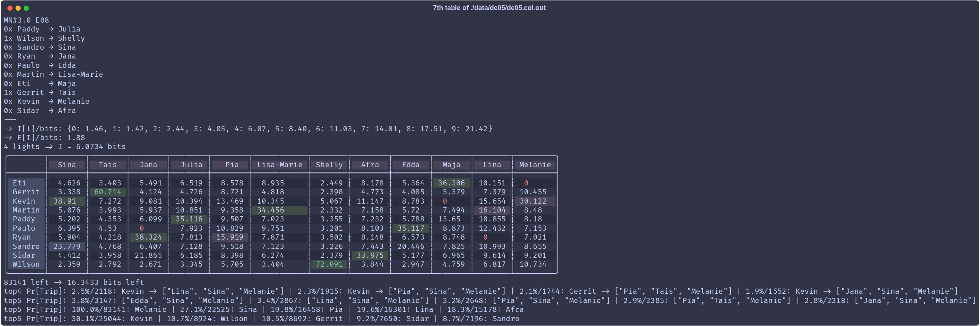Screen dimensions: 980x326
Task: Select the line '0x Ryan → Jana'
Action: tap(40, 56)
